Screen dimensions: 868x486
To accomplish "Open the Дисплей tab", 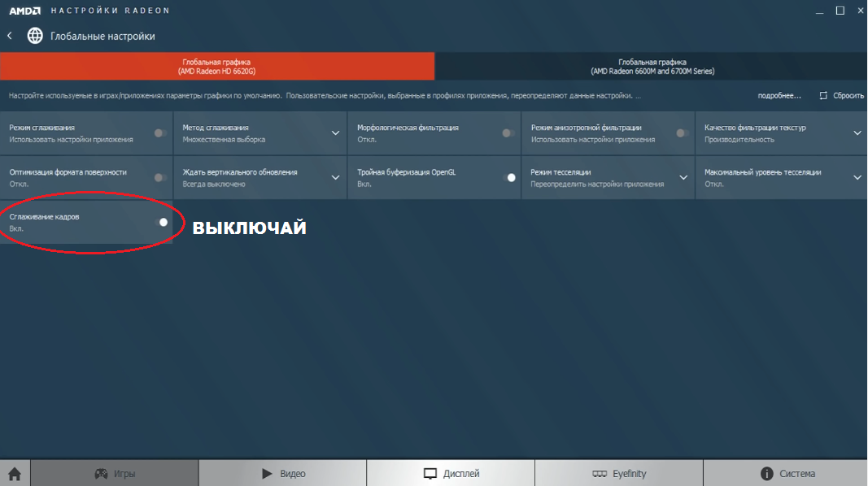I will pos(451,473).
